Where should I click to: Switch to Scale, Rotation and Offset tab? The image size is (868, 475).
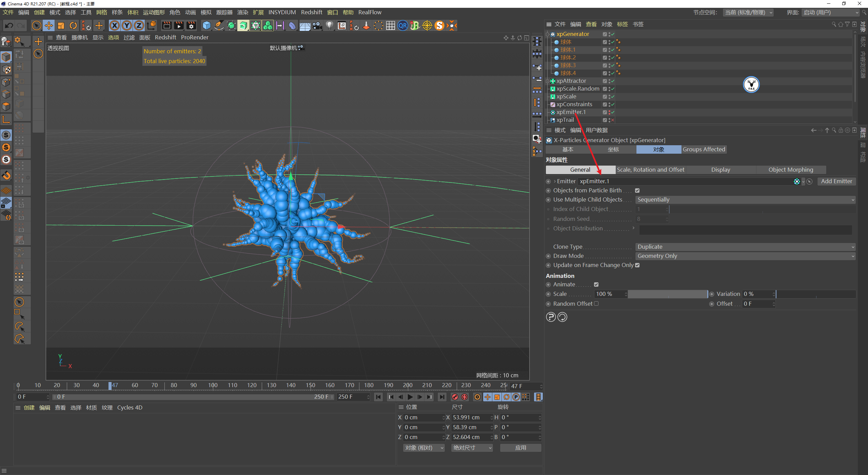coord(650,170)
